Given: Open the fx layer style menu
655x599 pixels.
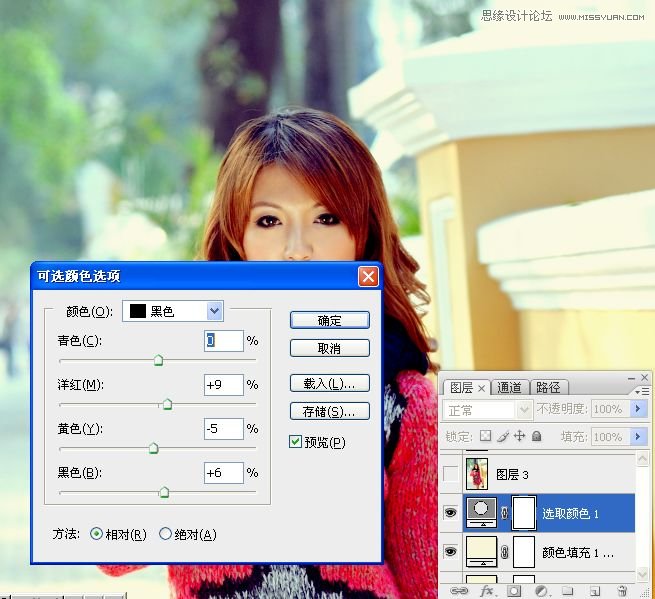Looking at the screenshot, I should click(487, 591).
